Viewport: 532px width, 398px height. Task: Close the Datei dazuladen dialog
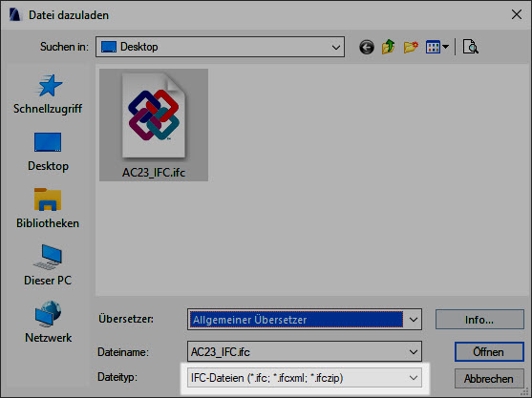517,14
